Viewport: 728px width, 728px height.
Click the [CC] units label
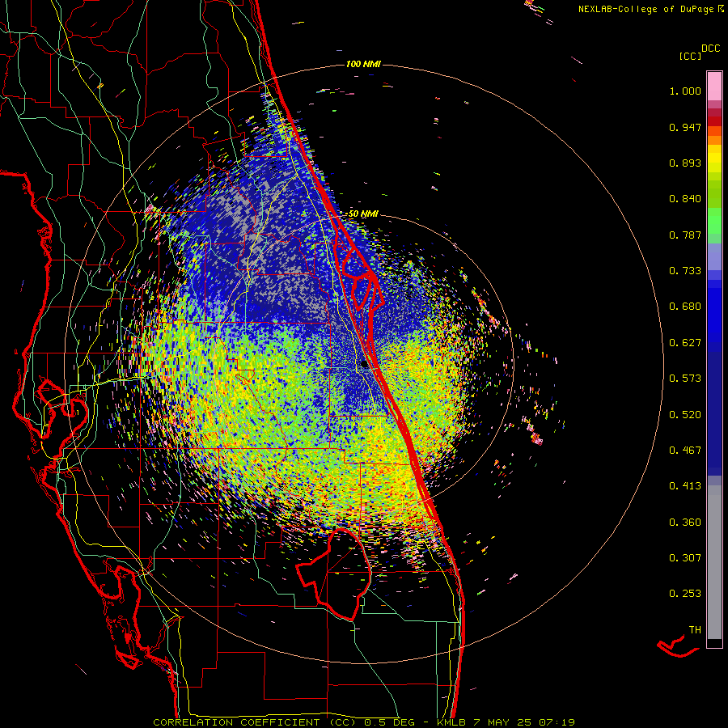point(690,56)
